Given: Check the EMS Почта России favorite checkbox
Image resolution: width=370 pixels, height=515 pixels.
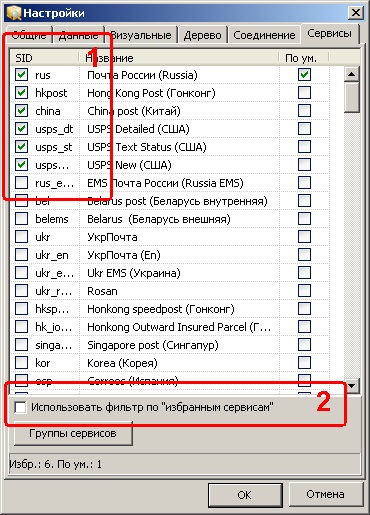Looking at the screenshot, I should pos(22,182).
